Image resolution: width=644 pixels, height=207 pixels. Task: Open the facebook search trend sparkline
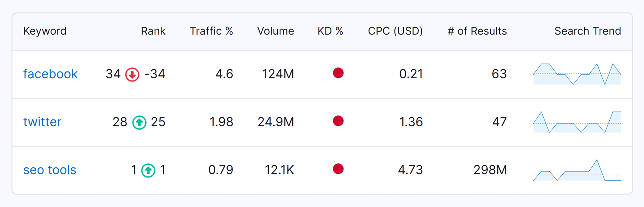click(577, 74)
